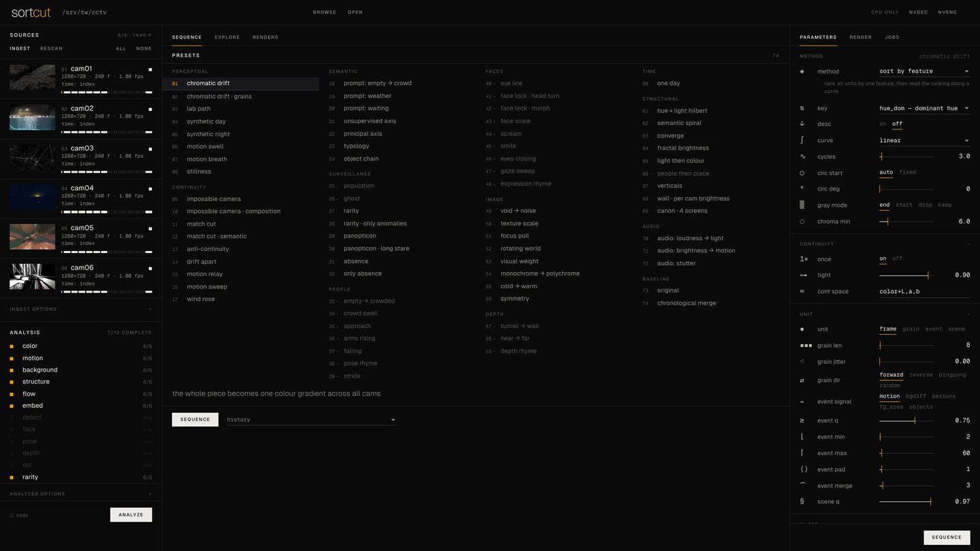
Task: Click the parentheses icon beside event pad
Action: click(x=804, y=469)
